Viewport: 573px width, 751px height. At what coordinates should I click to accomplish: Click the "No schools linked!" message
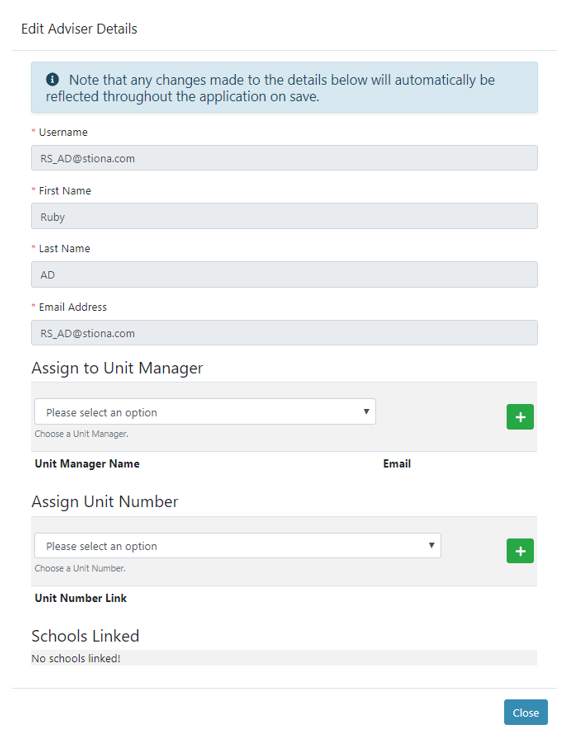pos(76,658)
